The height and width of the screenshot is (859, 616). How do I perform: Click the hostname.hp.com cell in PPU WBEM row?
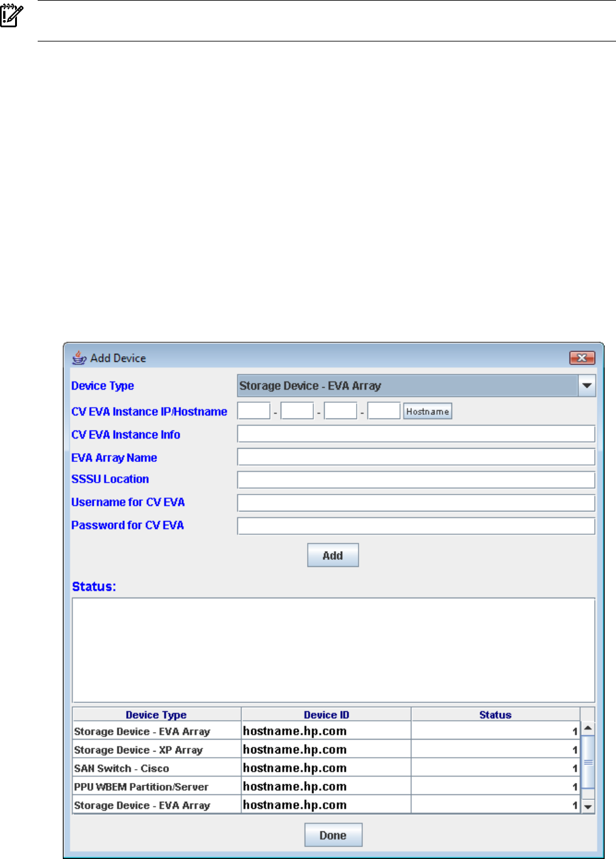pyautogui.click(x=326, y=786)
